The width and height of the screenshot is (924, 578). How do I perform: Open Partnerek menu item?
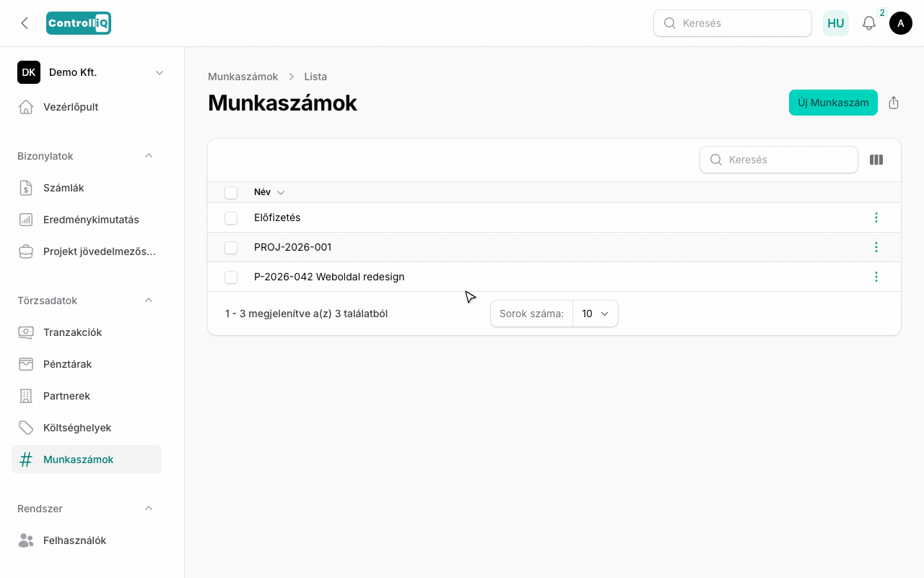pyautogui.click(x=87, y=396)
